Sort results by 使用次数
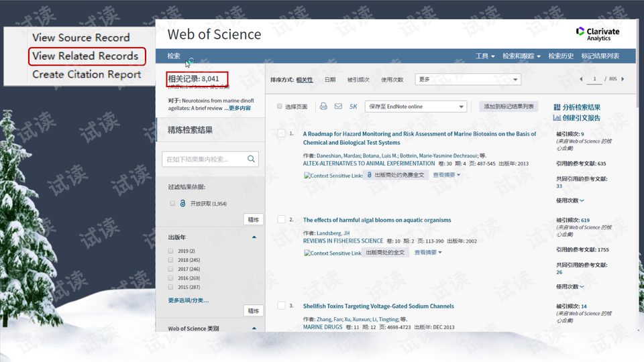This screenshot has height=362, width=644. tap(392, 80)
